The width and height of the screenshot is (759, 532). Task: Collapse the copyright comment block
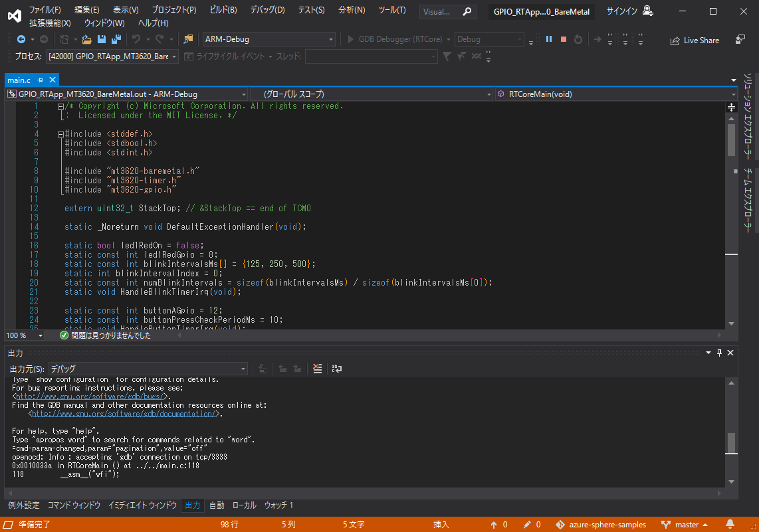click(x=60, y=106)
